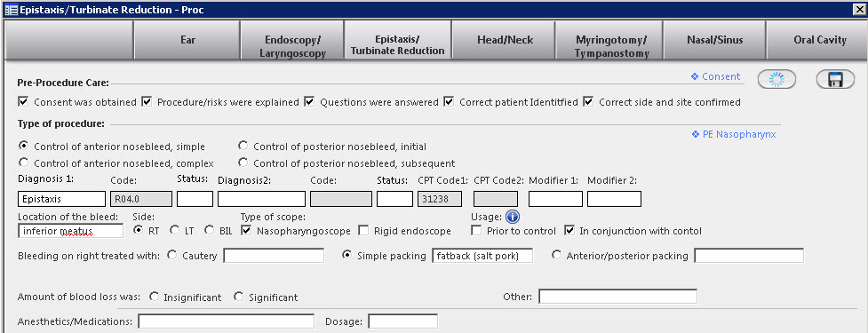Uncheck Consent was obtained checkbox
The height and width of the screenshot is (333, 868).
23,102
